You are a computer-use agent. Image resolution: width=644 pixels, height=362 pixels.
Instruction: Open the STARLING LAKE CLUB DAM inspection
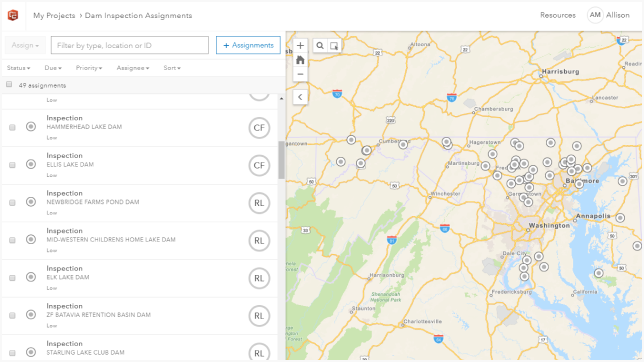click(140, 348)
